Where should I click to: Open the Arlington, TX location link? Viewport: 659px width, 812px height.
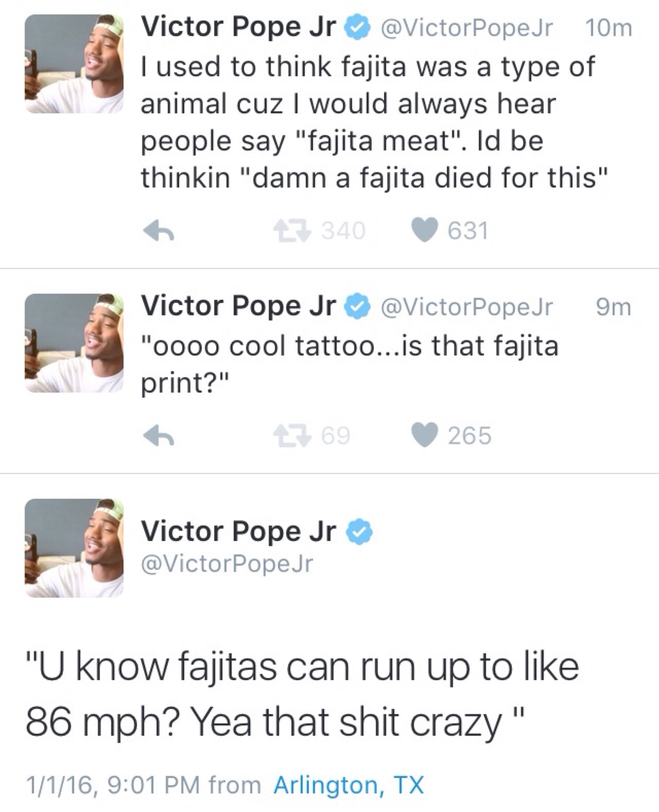349,785
